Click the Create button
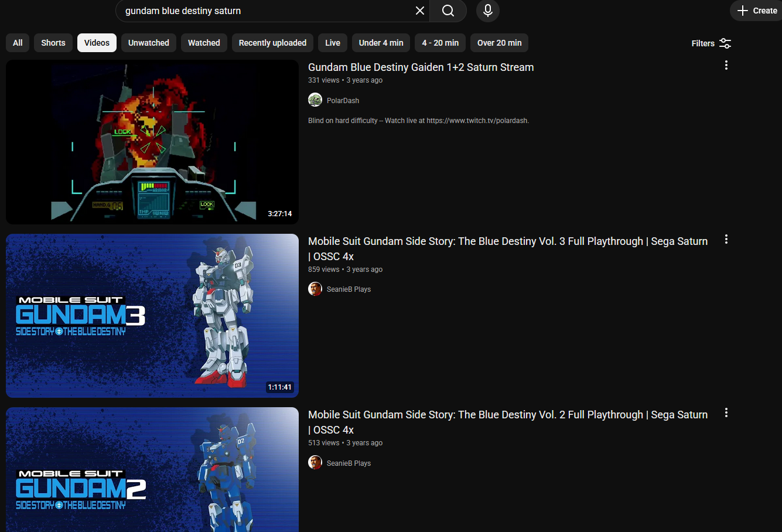Viewport: 782px width, 532px height. click(757, 11)
